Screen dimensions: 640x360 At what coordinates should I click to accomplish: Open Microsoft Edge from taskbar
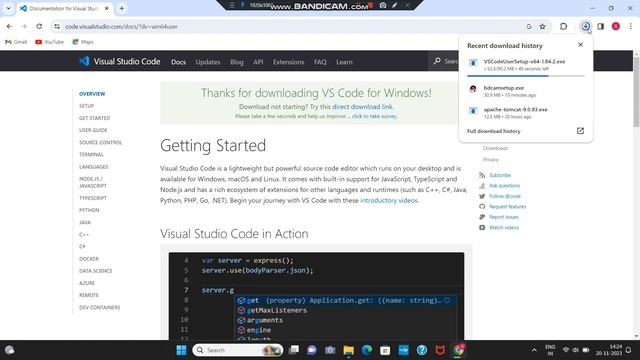(367, 350)
